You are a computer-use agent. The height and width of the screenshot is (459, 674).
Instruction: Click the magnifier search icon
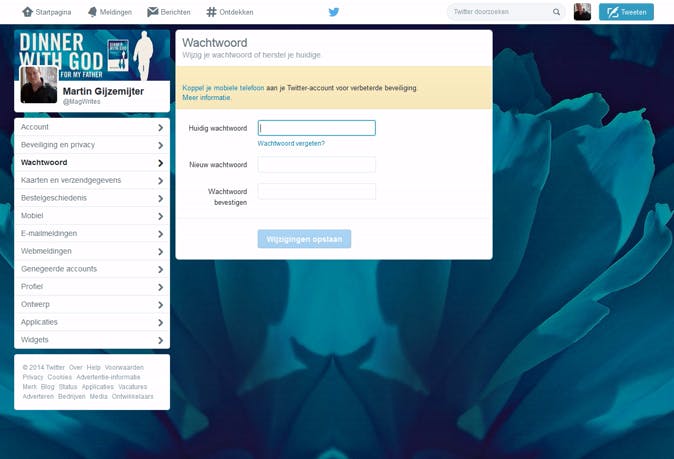click(x=556, y=12)
